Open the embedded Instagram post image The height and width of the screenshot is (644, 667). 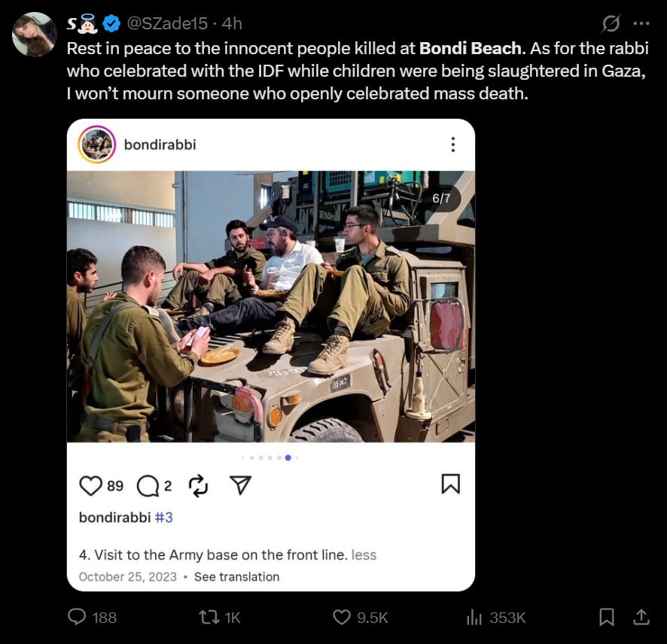[x=270, y=306]
